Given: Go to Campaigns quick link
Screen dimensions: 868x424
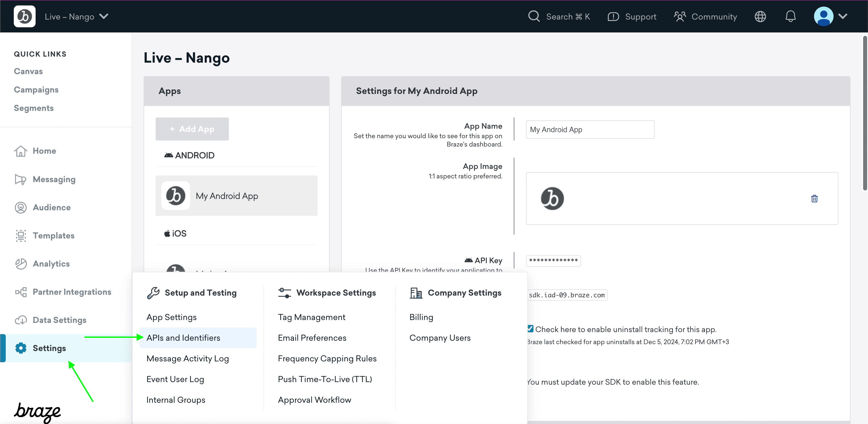Looking at the screenshot, I should point(36,90).
